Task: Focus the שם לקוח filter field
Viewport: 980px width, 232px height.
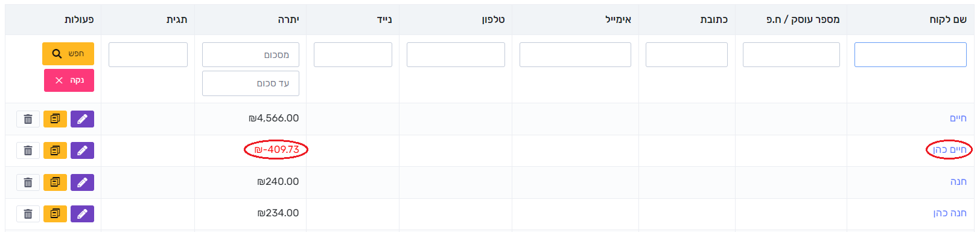Action: 910,55
